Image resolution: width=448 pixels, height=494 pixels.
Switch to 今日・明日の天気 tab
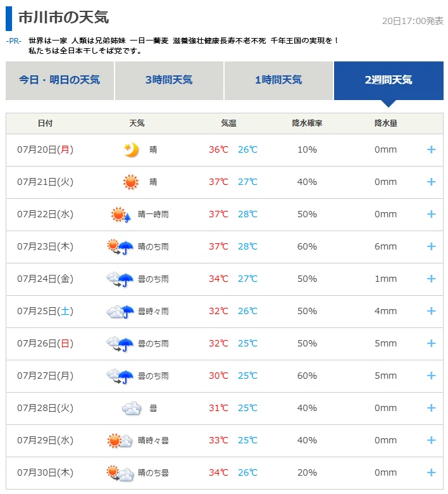[60, 80]
